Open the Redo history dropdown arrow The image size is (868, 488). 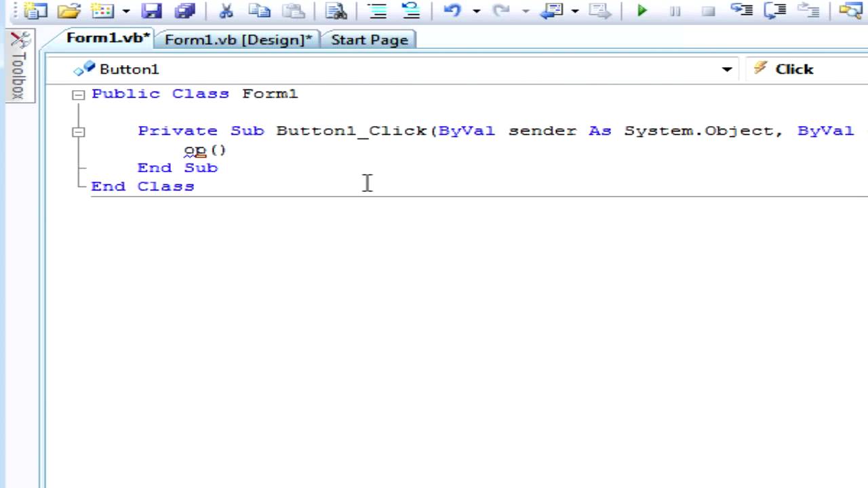click(525, 11)
